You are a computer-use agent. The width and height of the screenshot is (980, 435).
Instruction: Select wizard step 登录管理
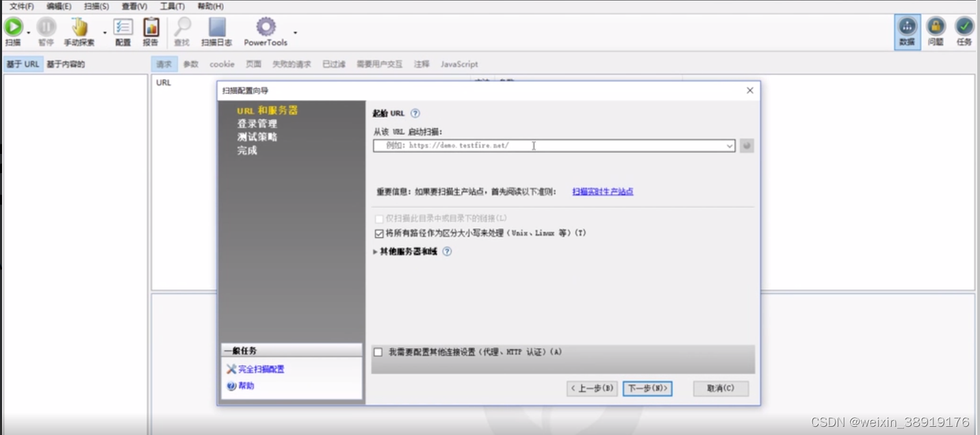click(x=257, y=124)
